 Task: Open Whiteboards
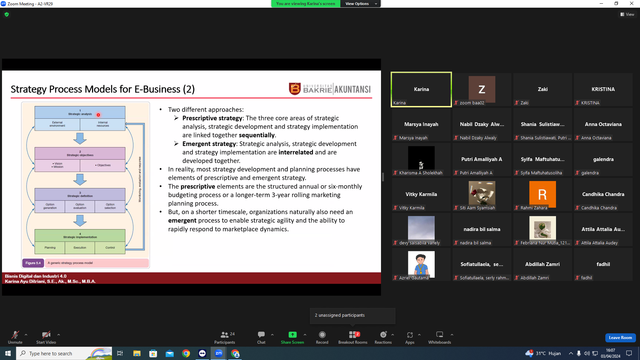click(440, 337)
